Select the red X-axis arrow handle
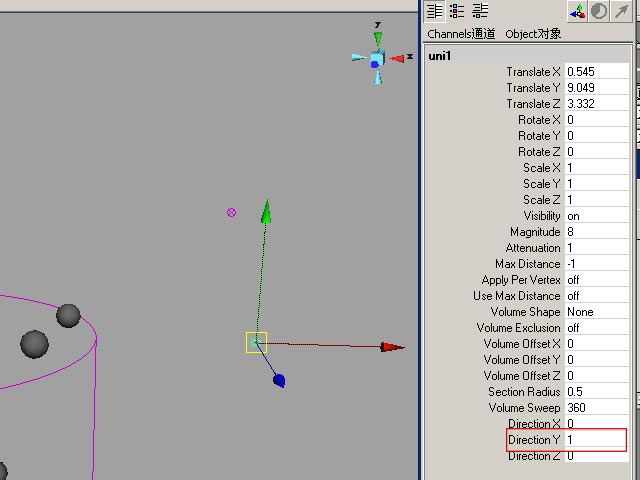The height and width of the screenshot is (480, 640). [392, 347]
